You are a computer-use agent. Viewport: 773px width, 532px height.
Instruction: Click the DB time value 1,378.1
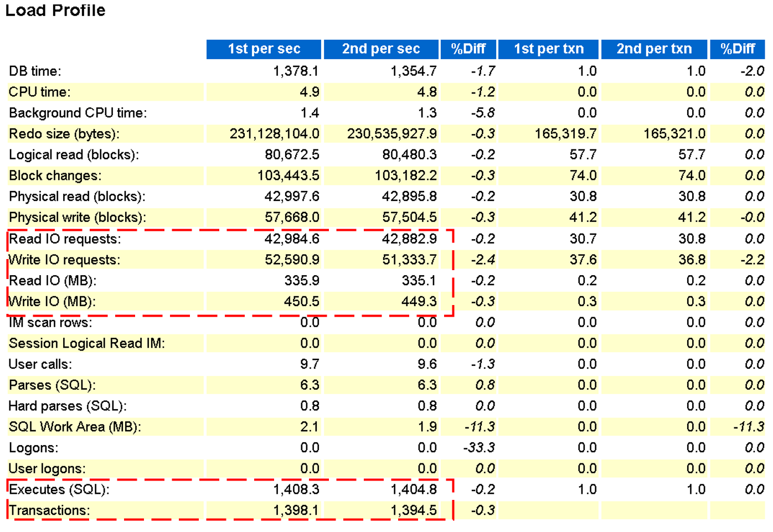(296, 71)
